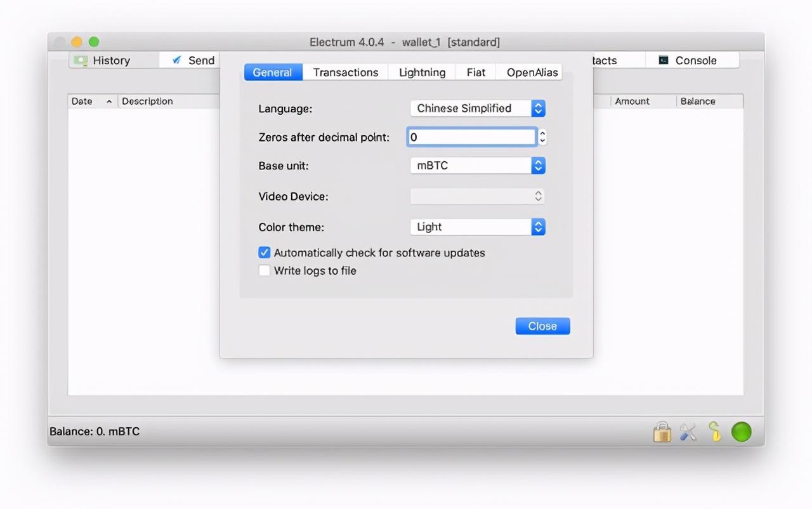The width and height of the screenshot is (812, 509).
Task: Click the green zoom window button
Action: pyautogui.click(x=94, y=42)
